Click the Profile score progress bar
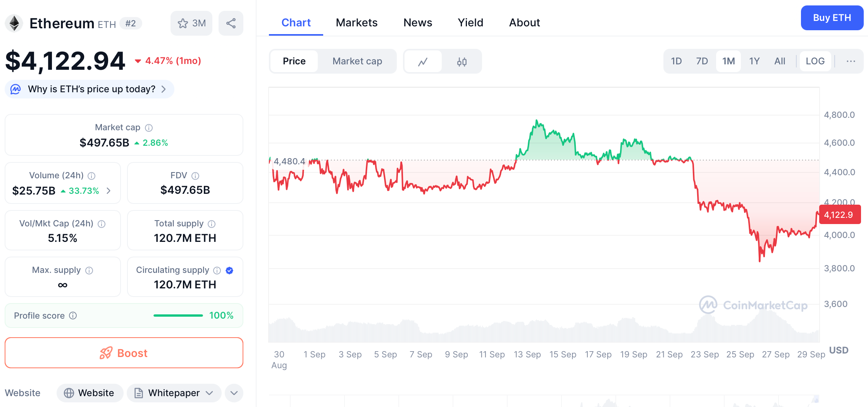Image resolution: width=868 pixels, height=407 pixels. pyautogui.click(x=178, y=315)
